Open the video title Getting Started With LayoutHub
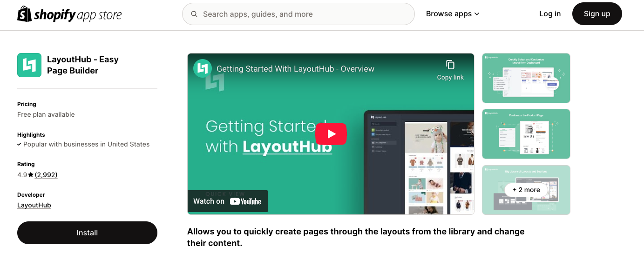This screenshot has width=644, height=253. pyautogui.click(x=295, y=69)
